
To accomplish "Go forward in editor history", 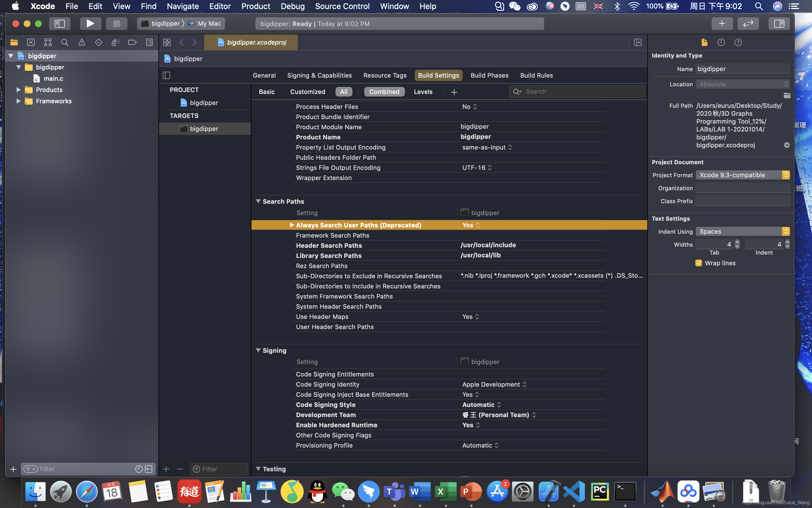I will [195, 42].
